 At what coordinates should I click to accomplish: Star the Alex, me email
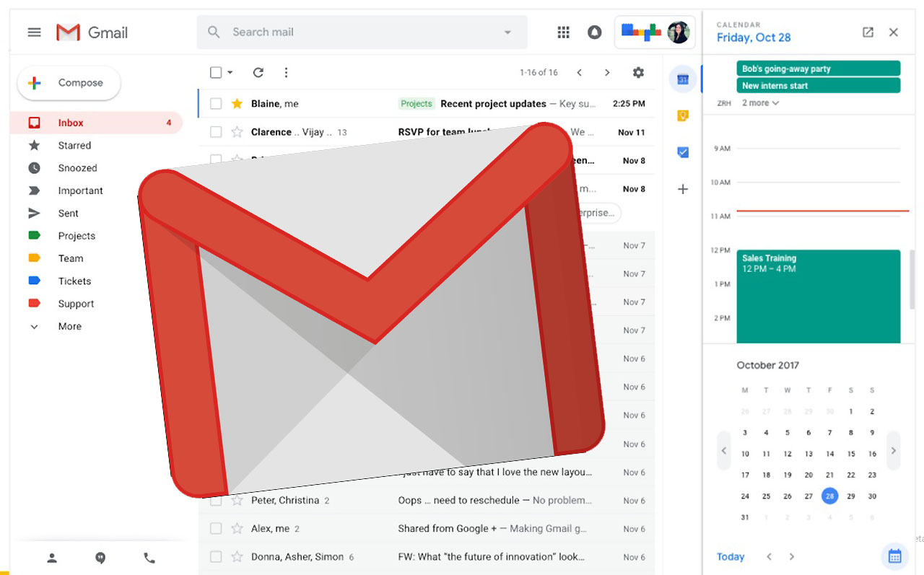(237, 529)
